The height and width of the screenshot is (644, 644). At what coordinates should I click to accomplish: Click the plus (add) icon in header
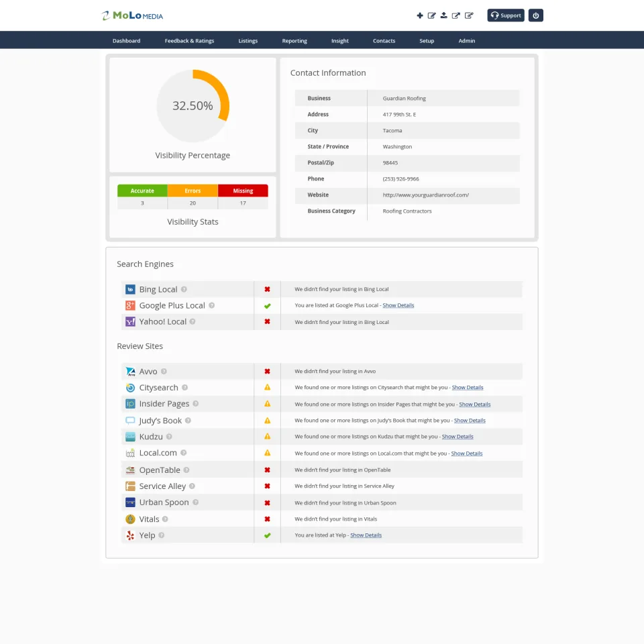[x=419, y=15]
